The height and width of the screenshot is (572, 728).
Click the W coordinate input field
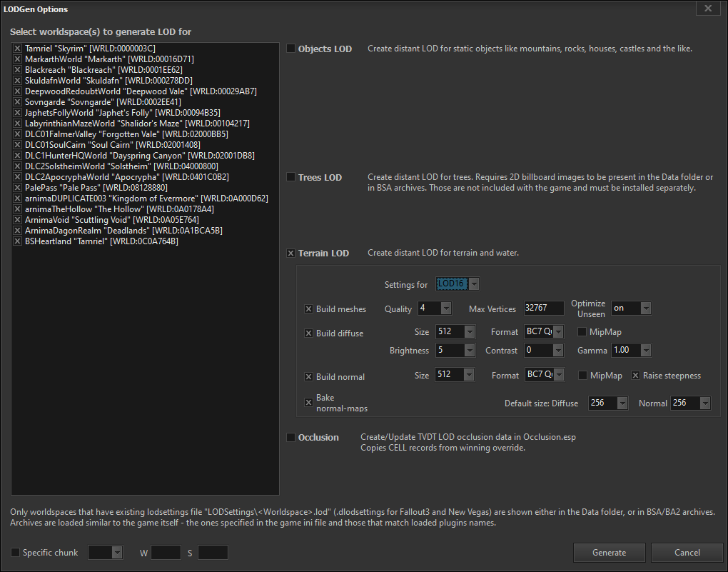tap(166, 553)
